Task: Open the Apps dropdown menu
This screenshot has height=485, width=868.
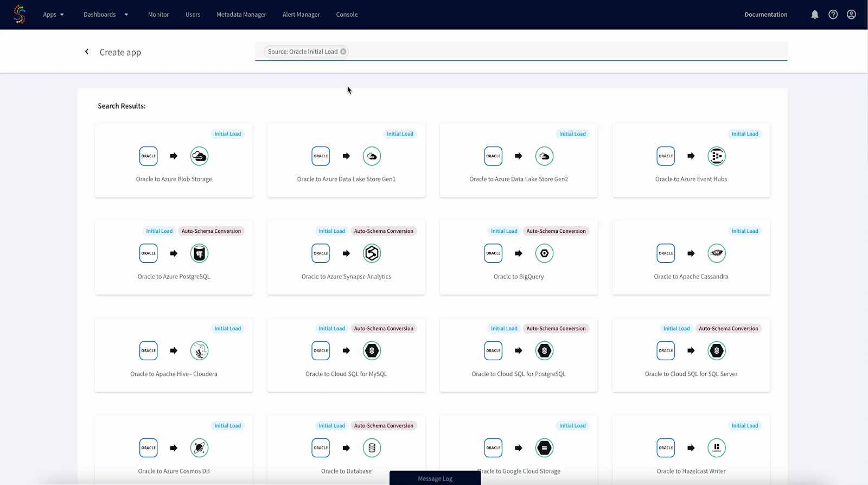Action: (x=54, y=15)
